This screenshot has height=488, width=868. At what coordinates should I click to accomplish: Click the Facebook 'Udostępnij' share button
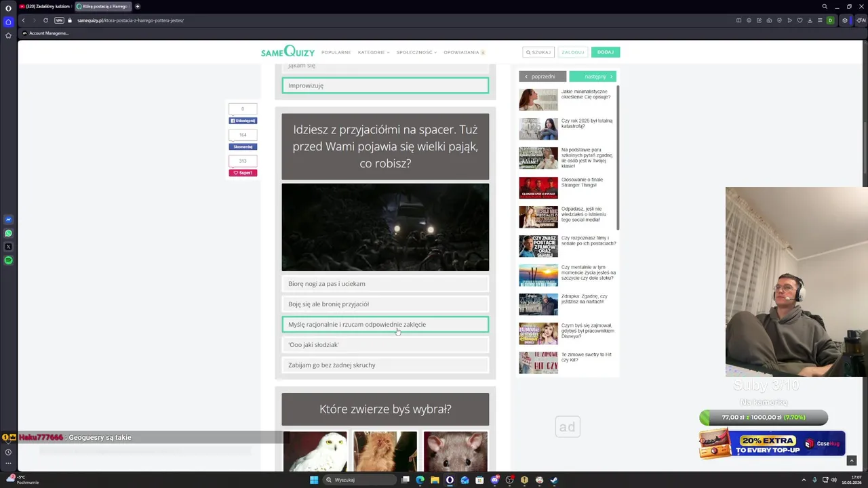pyautogui.click(x=243, y=121)
